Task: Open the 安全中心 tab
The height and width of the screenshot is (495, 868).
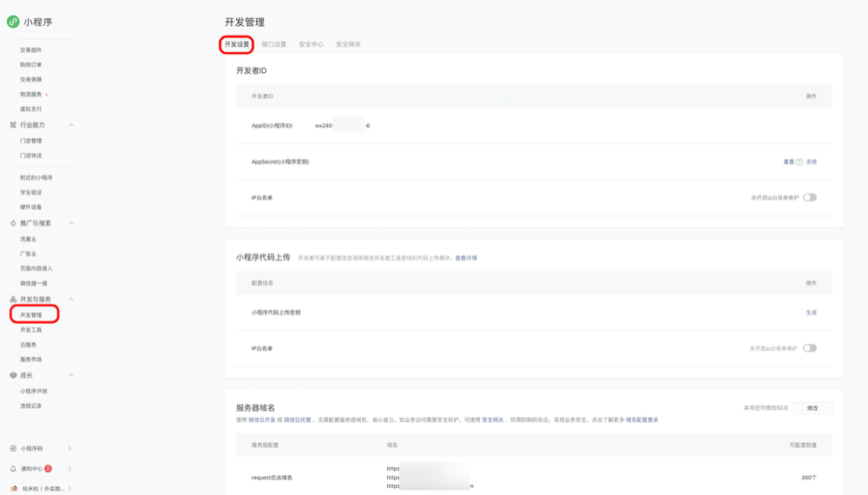Action: coord(311,44)
